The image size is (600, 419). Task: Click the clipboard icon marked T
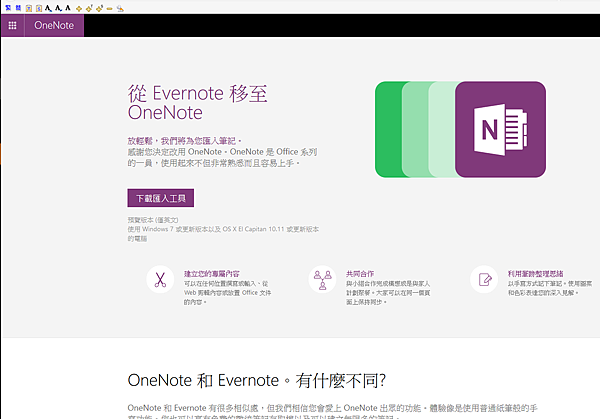tap(29, 8)
